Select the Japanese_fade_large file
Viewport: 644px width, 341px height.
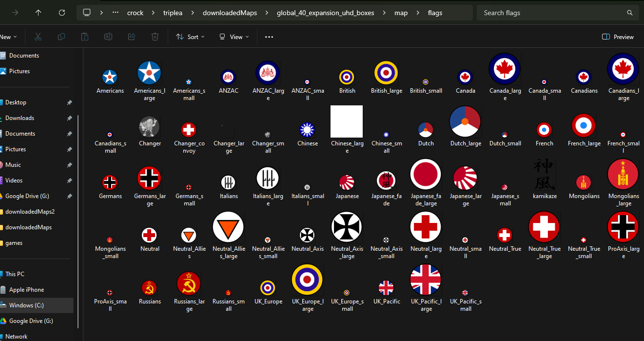[x=426, y=174]
